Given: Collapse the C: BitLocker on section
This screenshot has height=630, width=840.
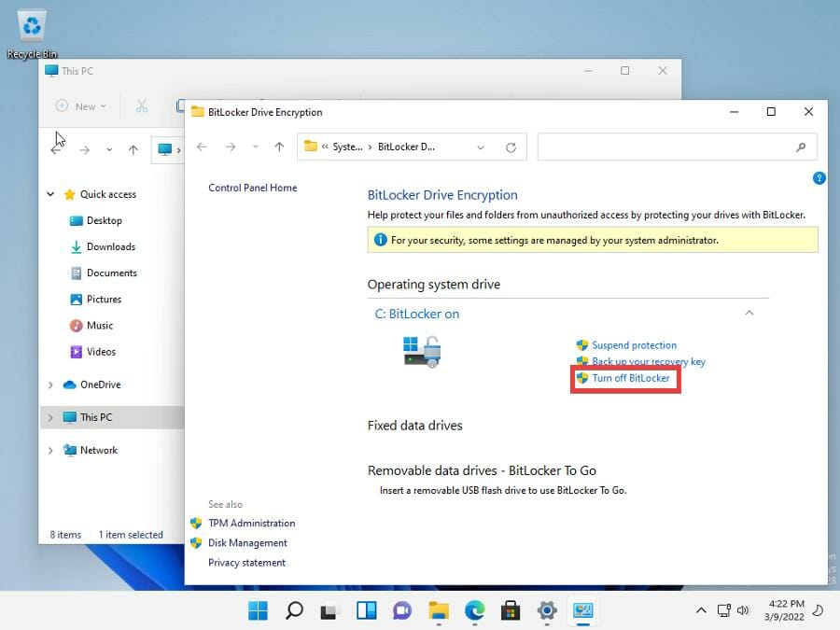Looking at the screenshot, I should [x=749, y=314].
